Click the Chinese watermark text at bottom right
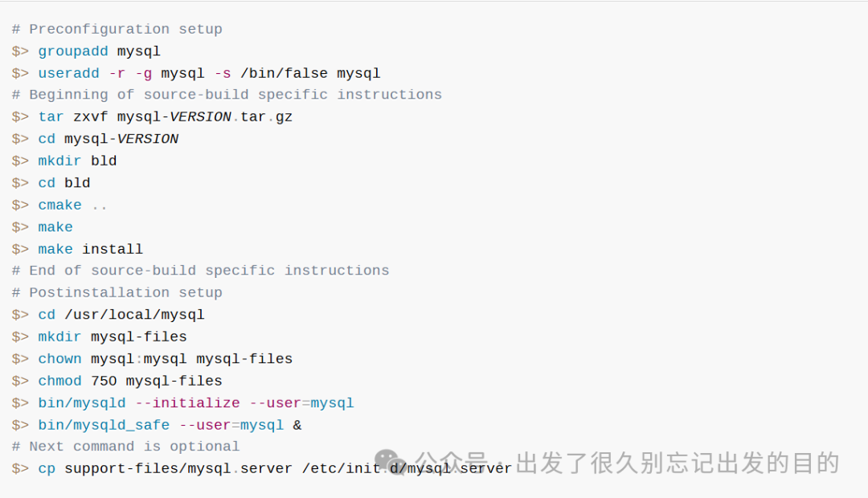The height and width of the screenshot is (498, 868). pyautogui.click(x=632, y=463)
